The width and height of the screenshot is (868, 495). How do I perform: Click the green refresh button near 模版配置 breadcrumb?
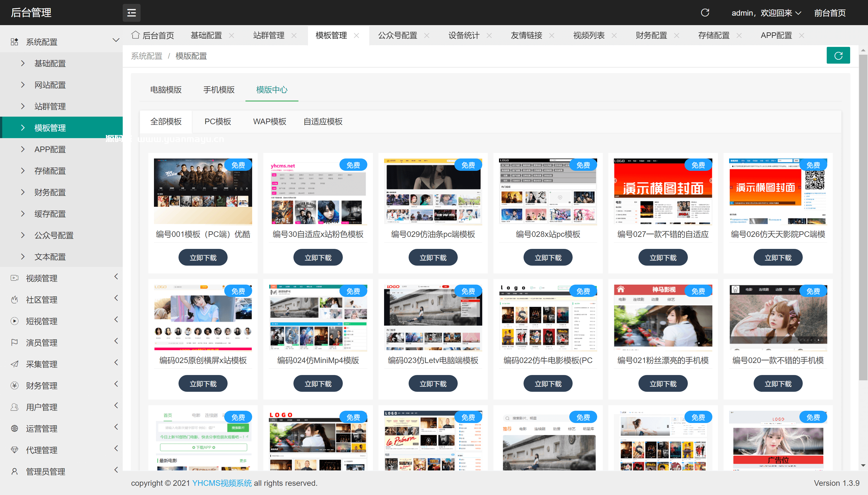(838, 55)
